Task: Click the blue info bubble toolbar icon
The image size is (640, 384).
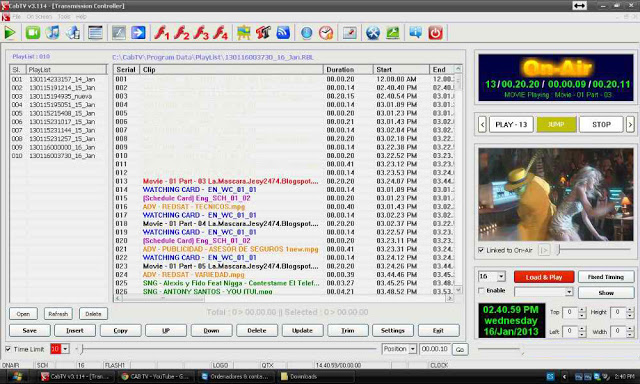Action: click(x=416, y=33)
